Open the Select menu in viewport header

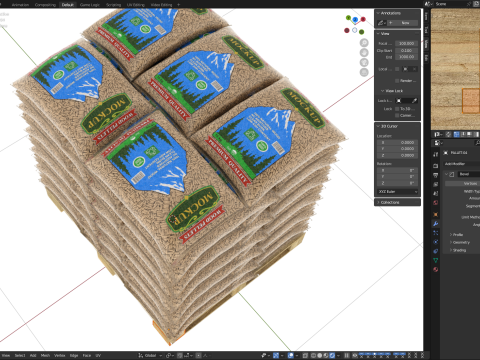[x=20, y=355]
